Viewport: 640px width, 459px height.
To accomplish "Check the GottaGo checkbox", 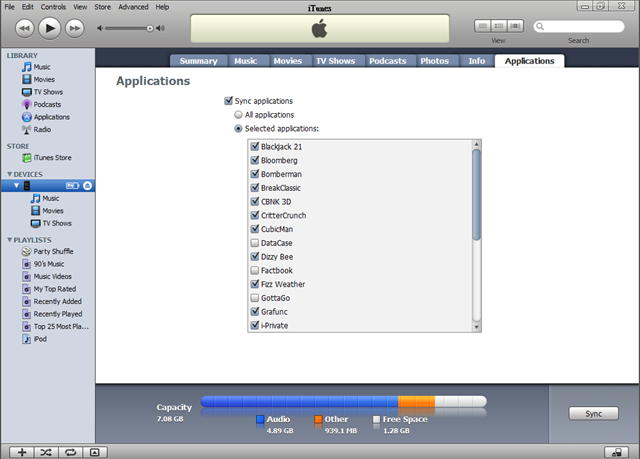I will (x=255, y=298).
